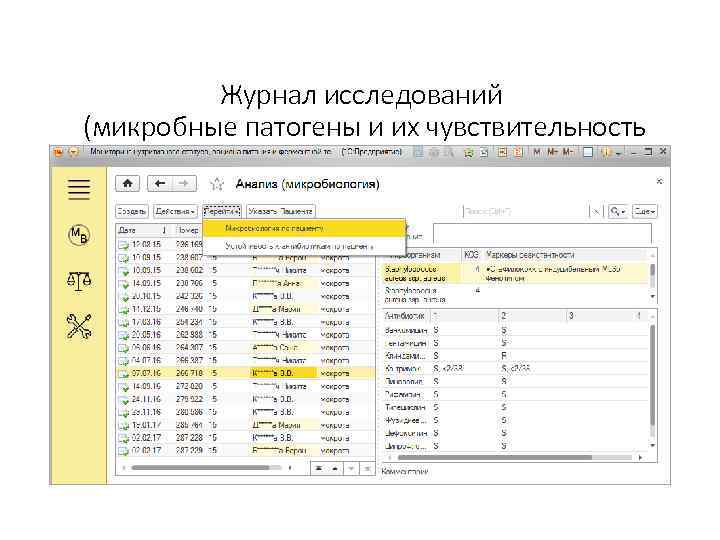The image size is (720, 540).
Task: Click the M+ button in title bar
Action: pos(552,152)
